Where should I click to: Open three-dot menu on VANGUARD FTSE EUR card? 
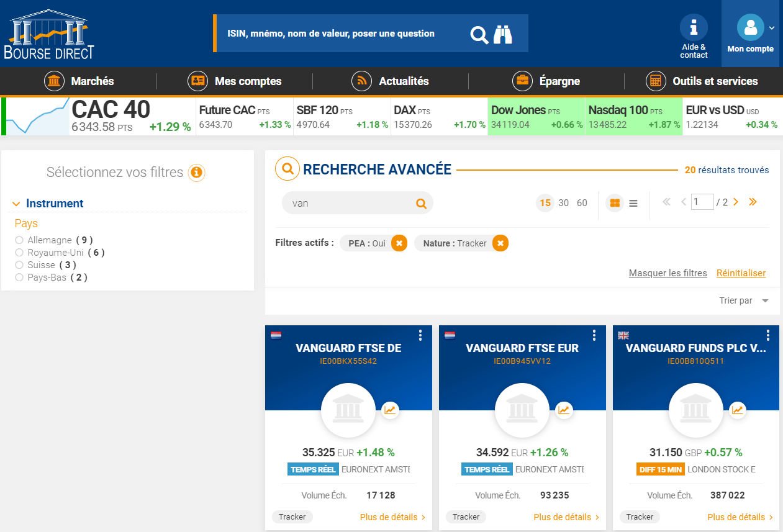tap(594, 335)
